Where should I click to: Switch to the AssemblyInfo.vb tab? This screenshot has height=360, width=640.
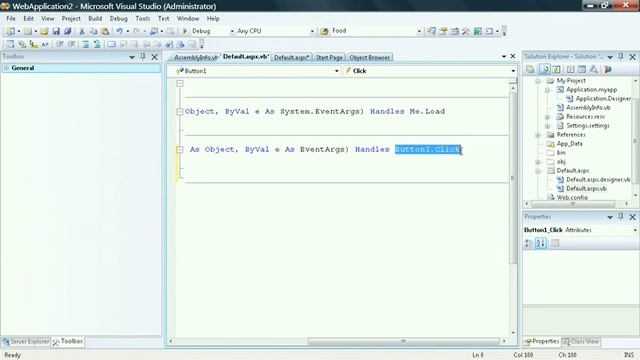coord(195,58)
